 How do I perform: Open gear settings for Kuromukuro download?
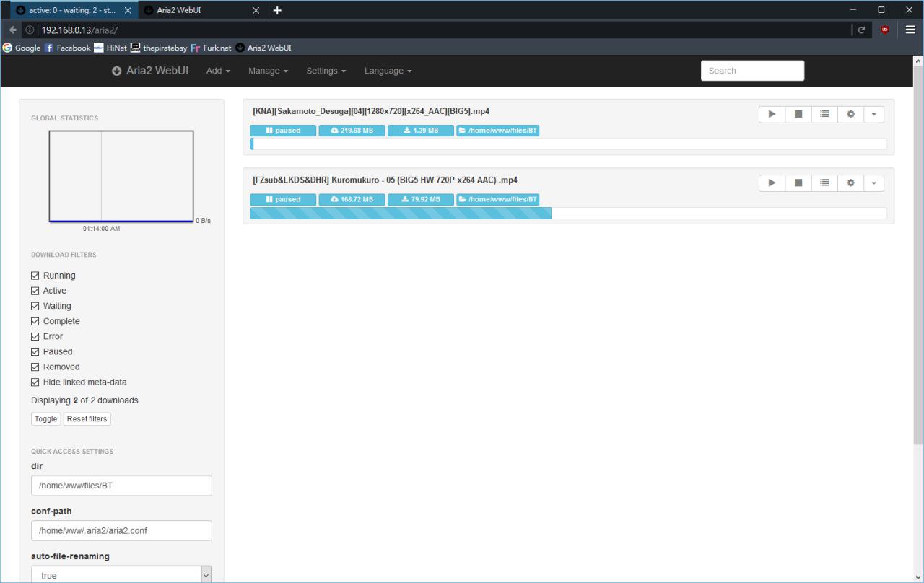[x=850, y=183]
